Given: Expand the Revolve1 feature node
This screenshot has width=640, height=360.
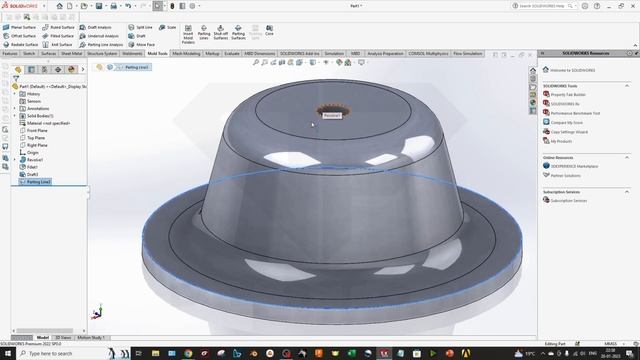Looking at the screenshot, I should (x=15, y=160).
